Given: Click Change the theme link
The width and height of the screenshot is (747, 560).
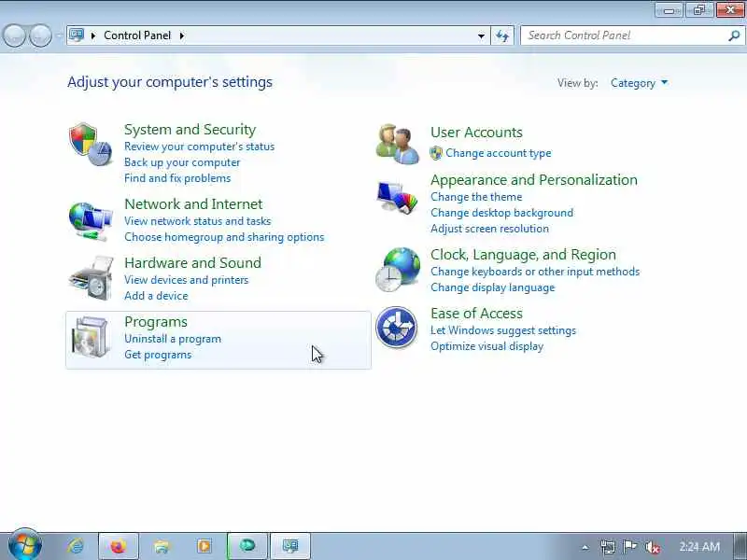Looking at the screenshot, I should tap(476, 197).
